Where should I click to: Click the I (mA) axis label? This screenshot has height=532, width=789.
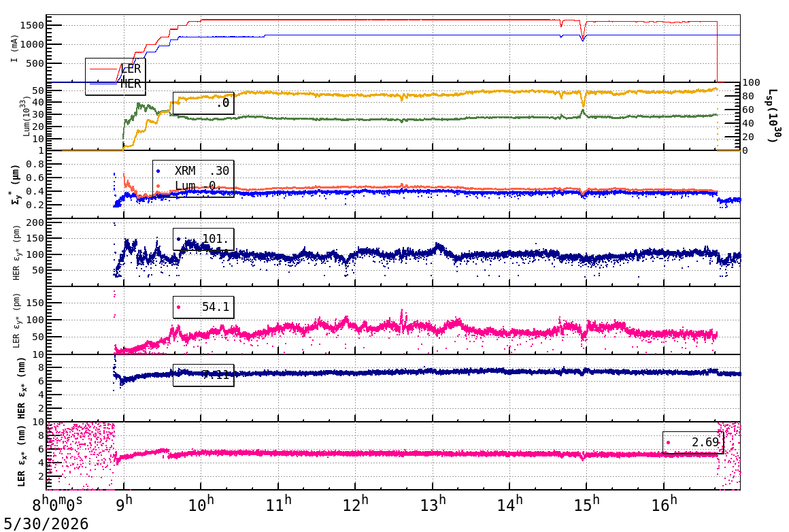pyautogui.click(x=14, y=49)
